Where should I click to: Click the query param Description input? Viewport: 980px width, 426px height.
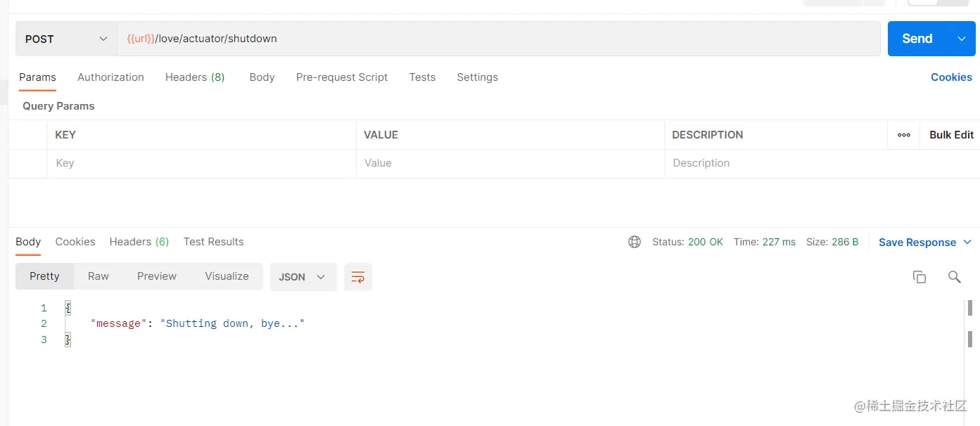pyautogui.click(x=820, y=163)
